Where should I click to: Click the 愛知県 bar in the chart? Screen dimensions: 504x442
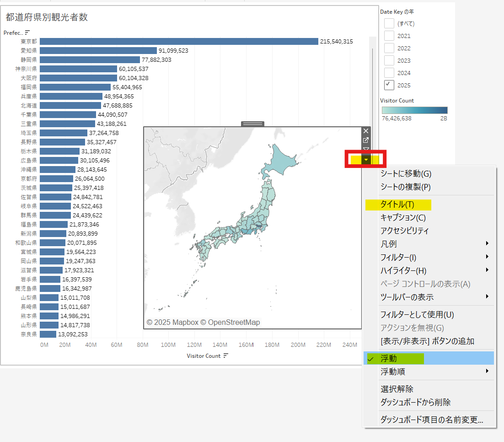[x=98, y=50]
